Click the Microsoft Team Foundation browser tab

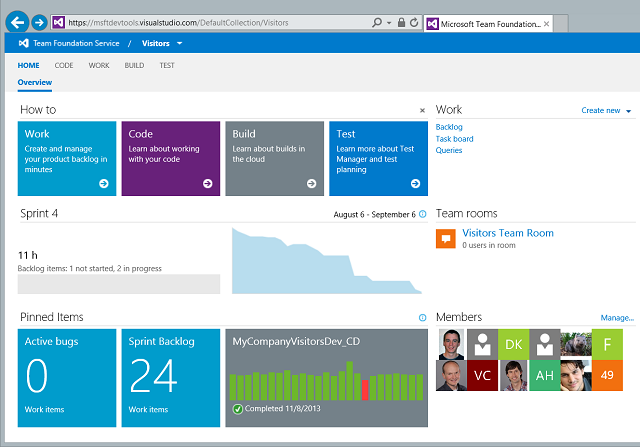[x=488, y=24]
